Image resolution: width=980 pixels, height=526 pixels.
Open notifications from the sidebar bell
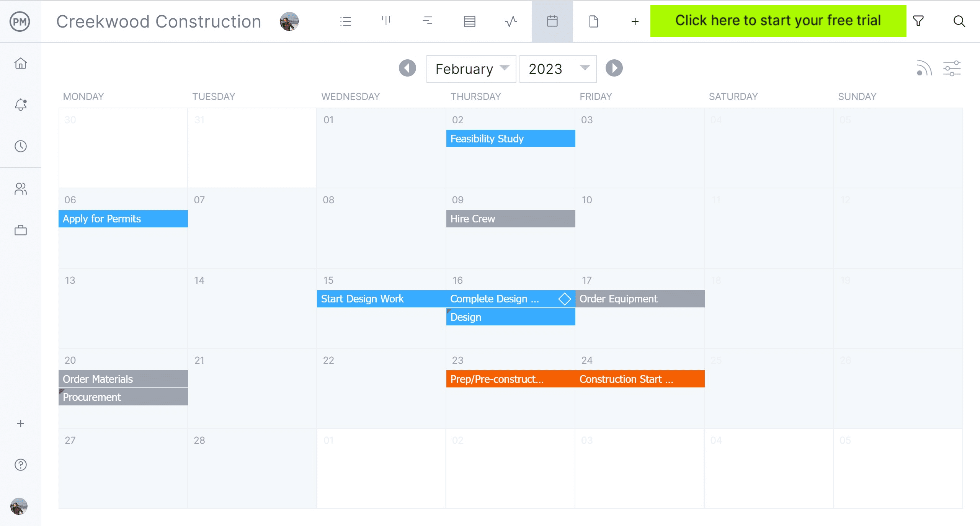pyautogui.click(x=20, y=105)
